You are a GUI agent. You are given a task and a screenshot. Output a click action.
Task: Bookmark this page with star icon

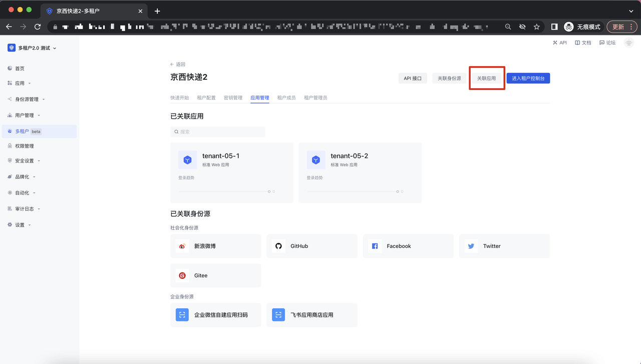[x=536, y=27]
